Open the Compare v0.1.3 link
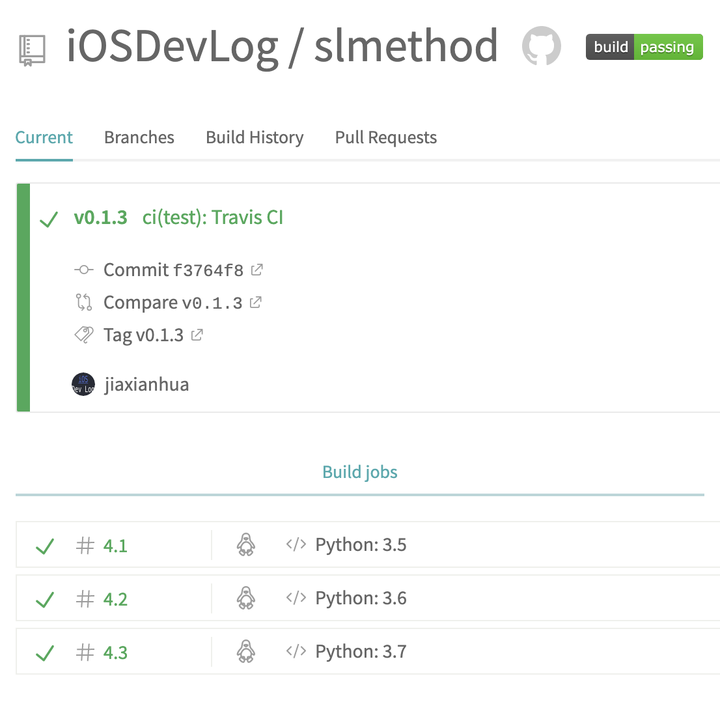This screenshot has height=715, width=720. click(x=172, y=302)
